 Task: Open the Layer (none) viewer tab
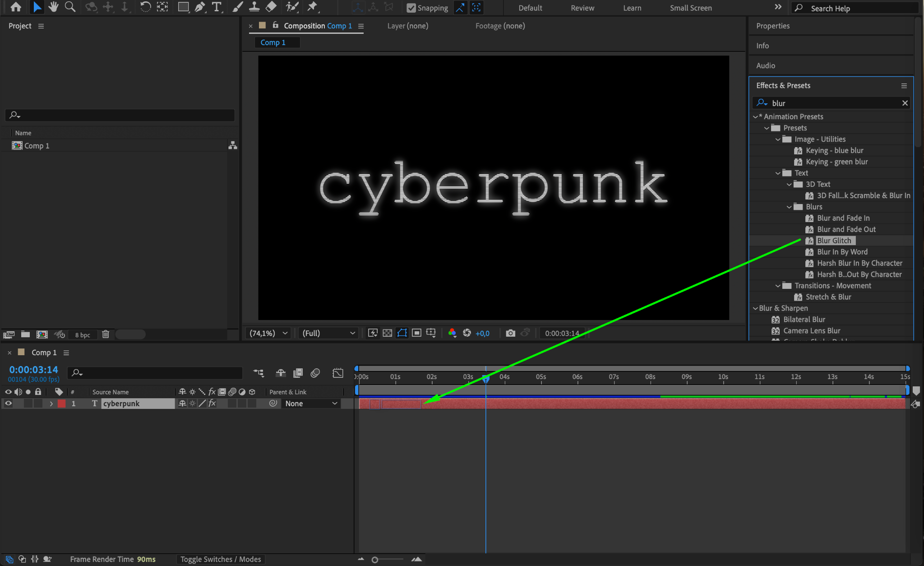coord(407,26)
